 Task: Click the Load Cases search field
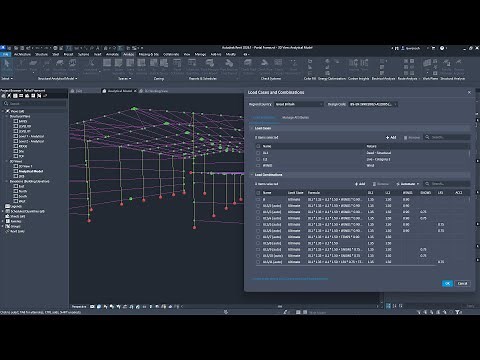[447, 137]
